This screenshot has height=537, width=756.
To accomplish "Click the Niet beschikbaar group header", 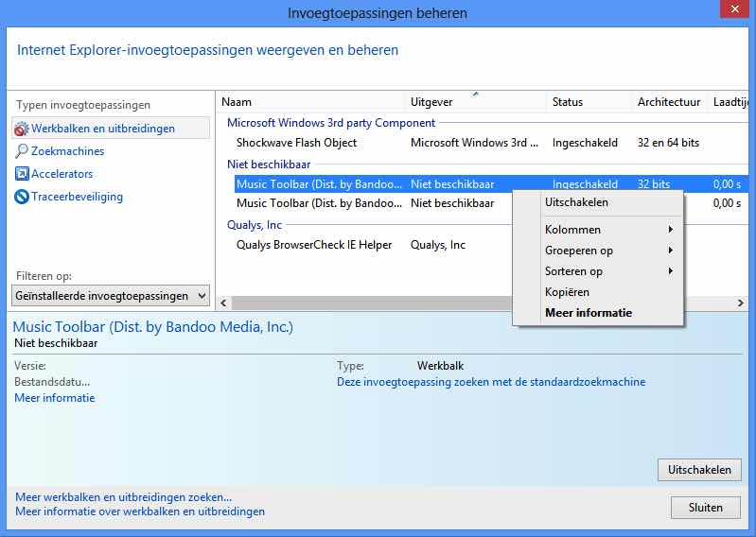I will tap(269, 165).
